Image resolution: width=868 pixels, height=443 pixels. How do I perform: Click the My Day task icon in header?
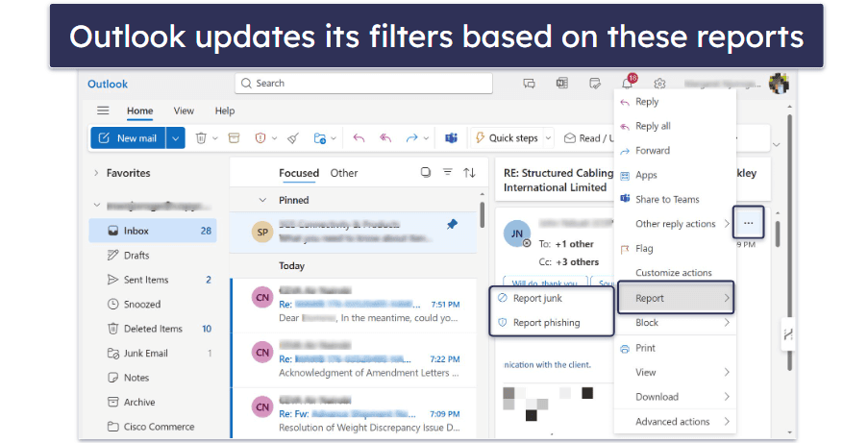tap(595, 84)
